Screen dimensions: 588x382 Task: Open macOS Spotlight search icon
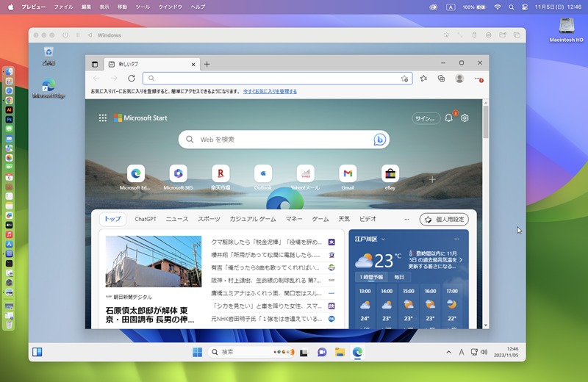tap(511, 7)
